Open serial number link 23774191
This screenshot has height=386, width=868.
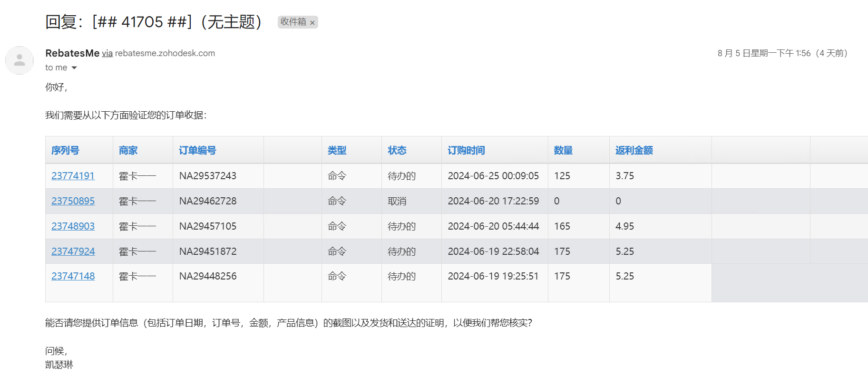coord(73,176)
